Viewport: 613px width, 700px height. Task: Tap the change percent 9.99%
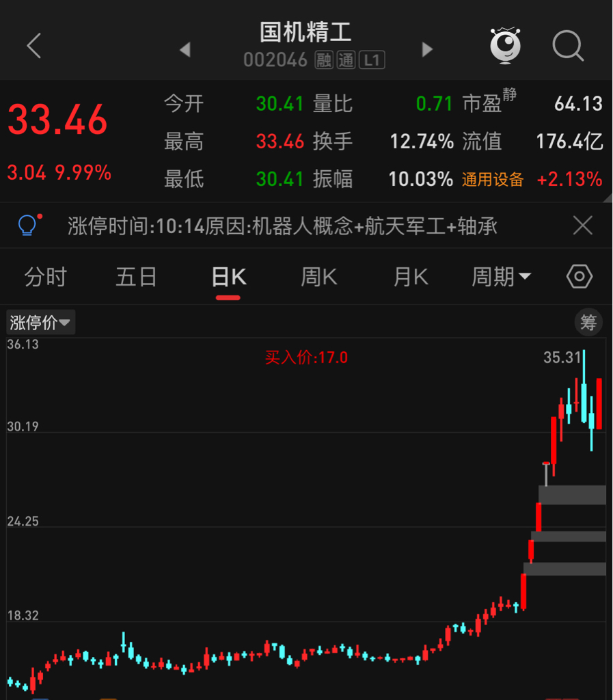[x=83, y=173]
